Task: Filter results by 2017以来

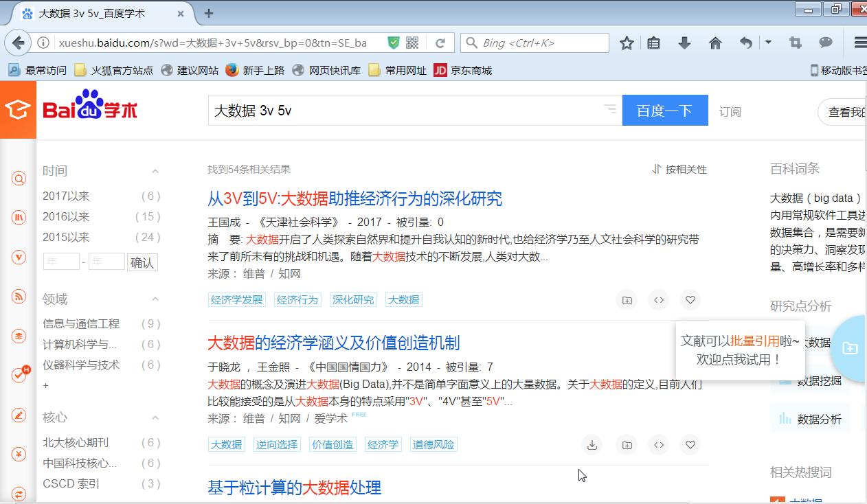Action: tap(66, 196)
